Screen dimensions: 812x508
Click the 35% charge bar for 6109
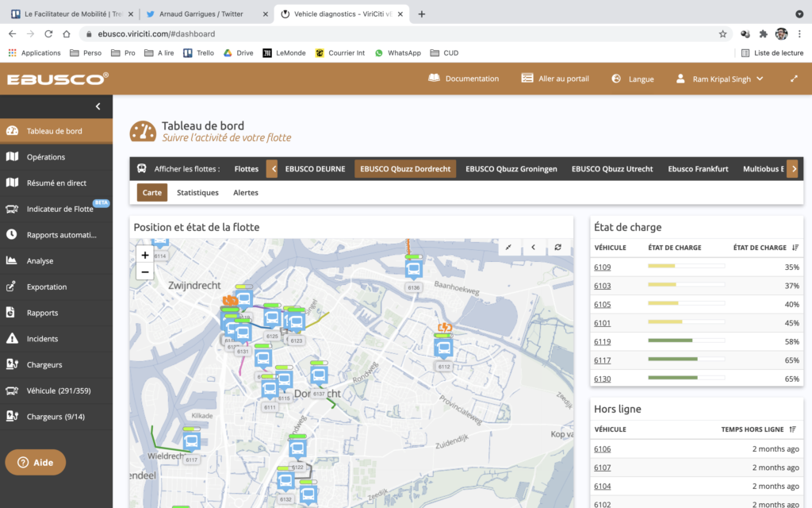686,266
